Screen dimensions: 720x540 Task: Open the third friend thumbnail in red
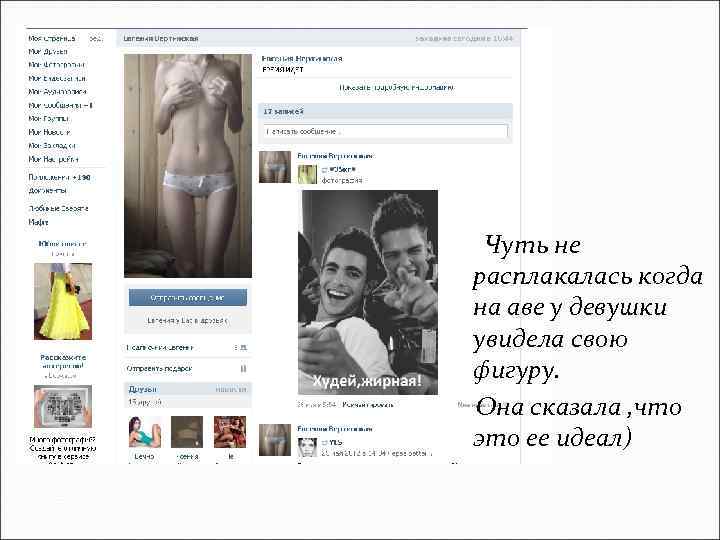tap(230, 432)
